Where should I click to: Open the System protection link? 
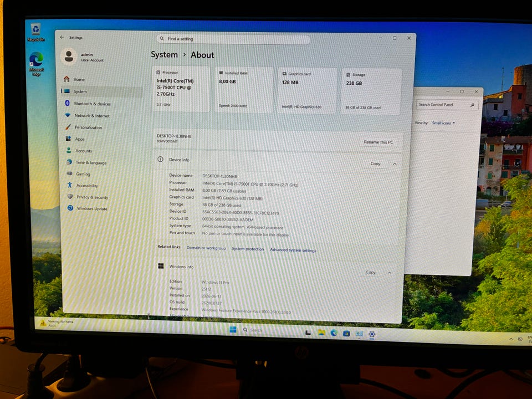248,249
